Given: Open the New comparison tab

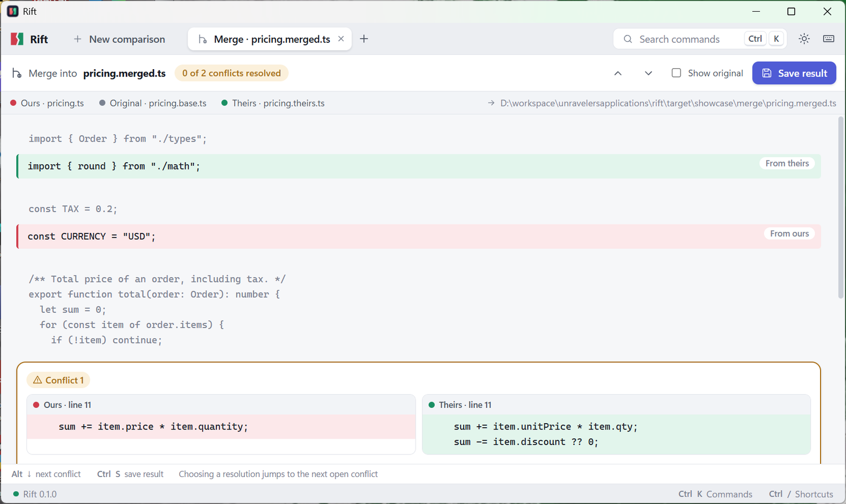Looking at the screenshot, I should tap(119, 39).
